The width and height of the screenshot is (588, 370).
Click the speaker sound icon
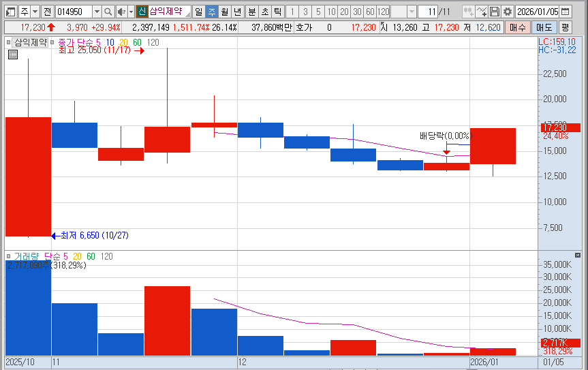(121, 12)
